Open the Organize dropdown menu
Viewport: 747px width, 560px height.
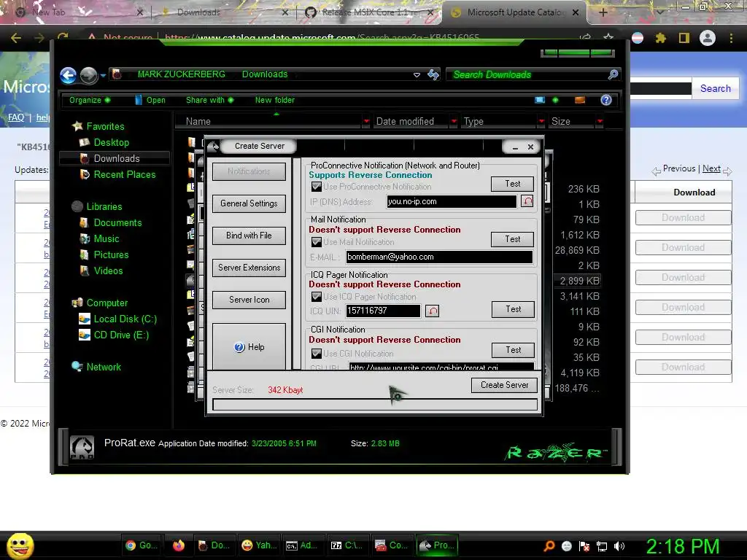[x=90, y=100]
